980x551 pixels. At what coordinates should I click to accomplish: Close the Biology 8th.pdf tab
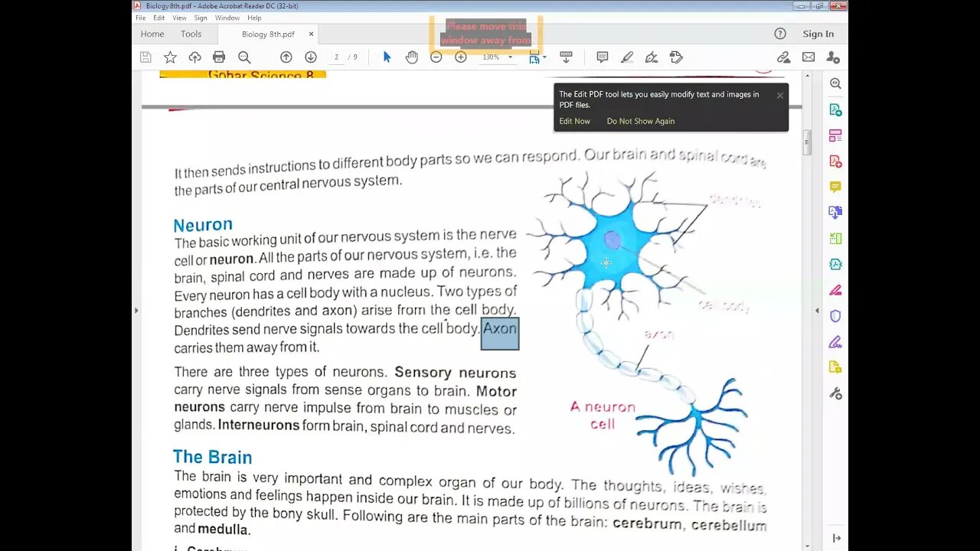312,34
